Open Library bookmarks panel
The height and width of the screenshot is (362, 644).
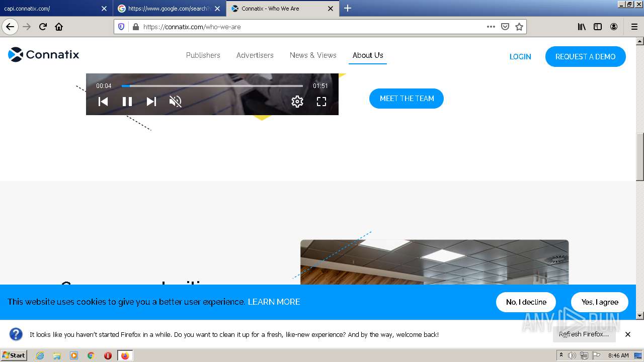582,27
